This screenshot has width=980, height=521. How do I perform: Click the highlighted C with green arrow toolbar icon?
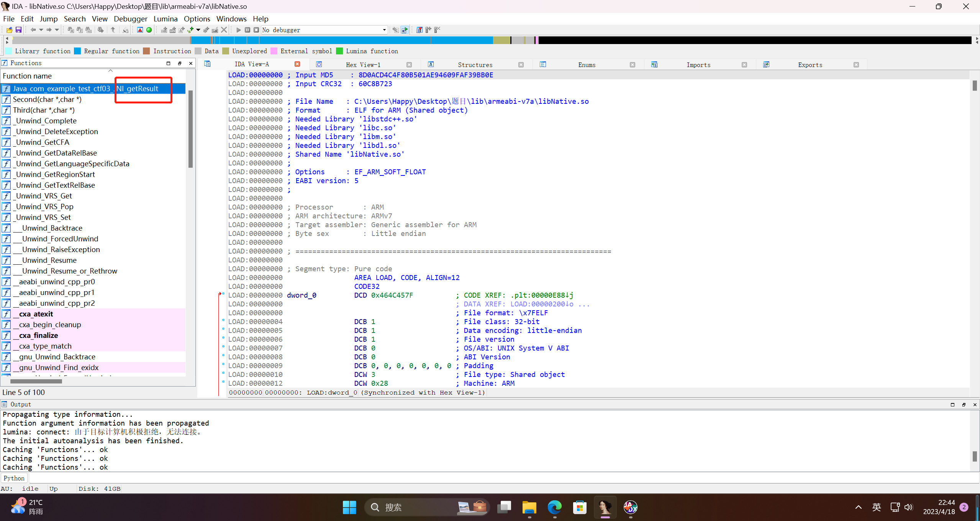[405, 30]
